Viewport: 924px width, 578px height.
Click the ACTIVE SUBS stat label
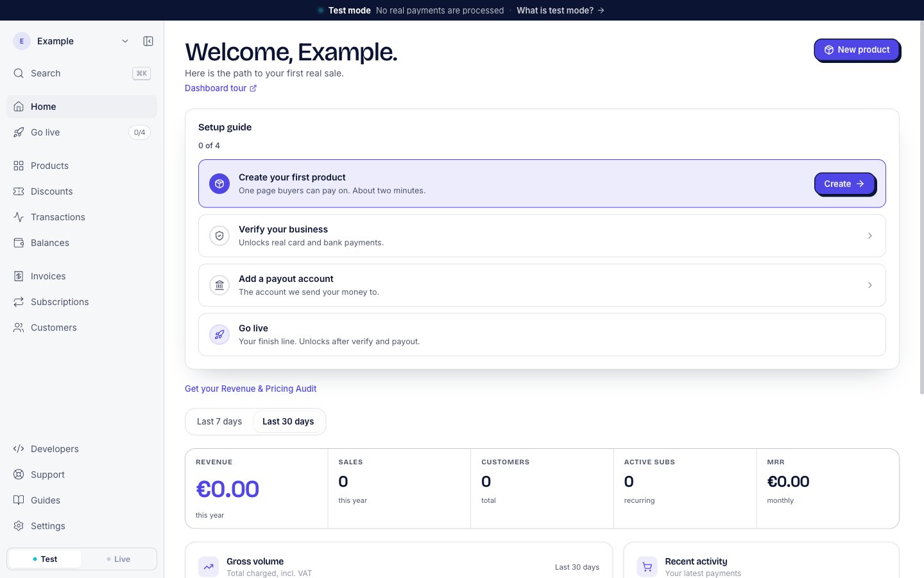(649, 462)
